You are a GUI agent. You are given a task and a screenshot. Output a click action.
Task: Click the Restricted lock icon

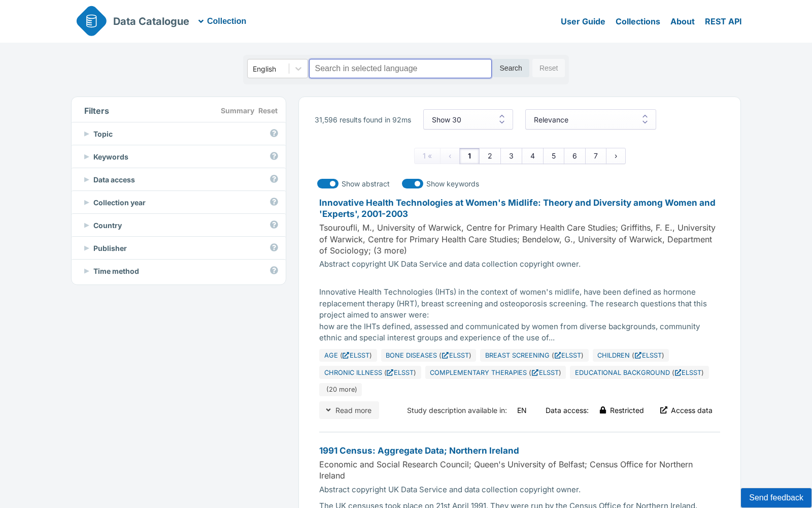(x=603, y=410)
